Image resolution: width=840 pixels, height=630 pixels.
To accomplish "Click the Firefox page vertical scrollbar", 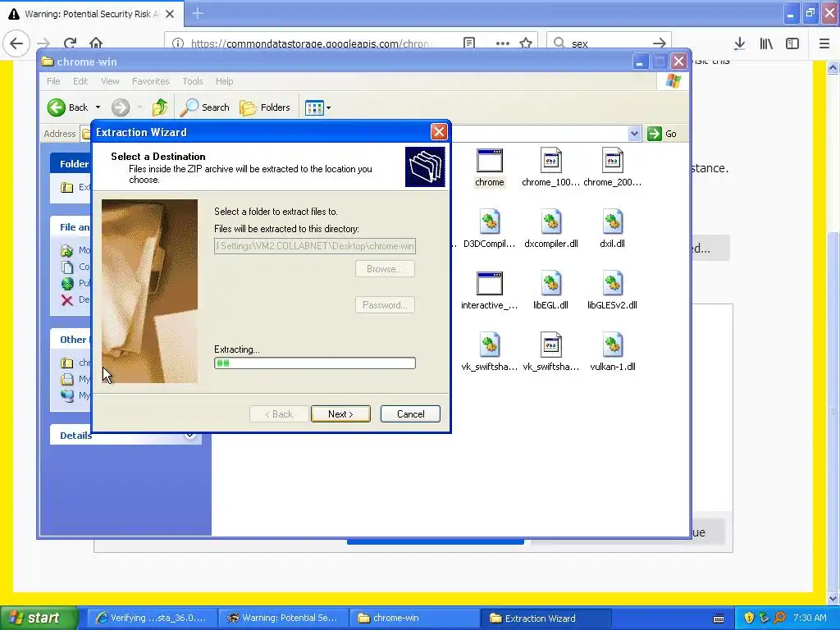I will [x=833, y=410].
